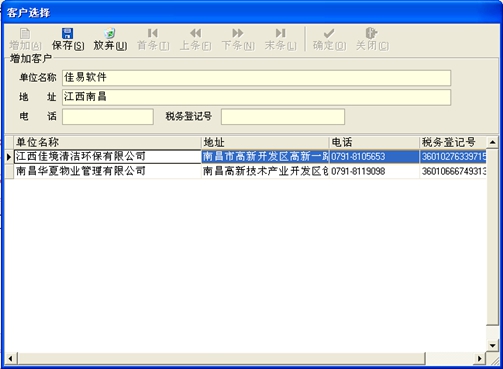
Task: Click horizontal scrollbar right arrow
Action: (x=480, y=358)
